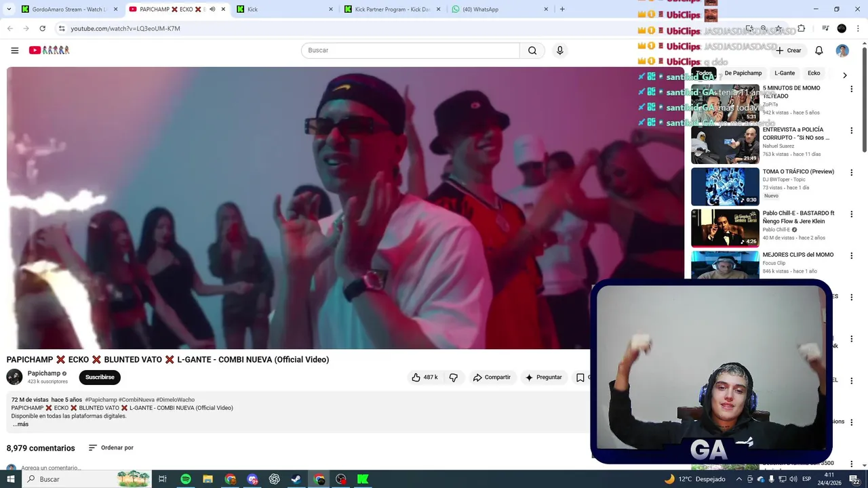This screenshot has width=868, height=488.
Task: Go to the YouTube home logo
Action: point(49,50)
